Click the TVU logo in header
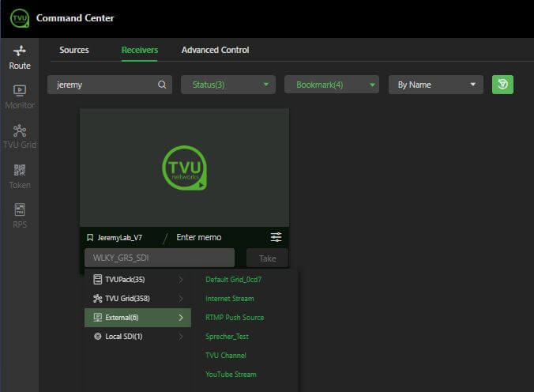The image size is (534, 392). click(20, 18)
